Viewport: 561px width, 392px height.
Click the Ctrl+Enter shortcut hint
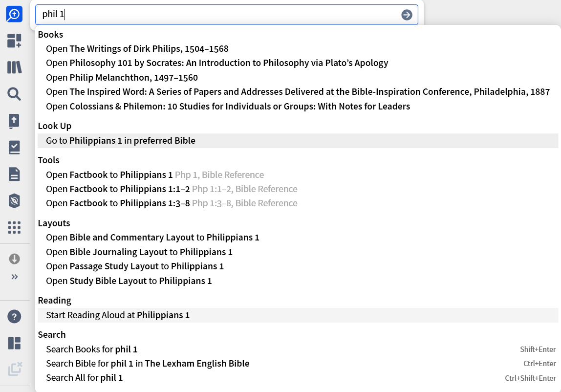coord(539,364)
